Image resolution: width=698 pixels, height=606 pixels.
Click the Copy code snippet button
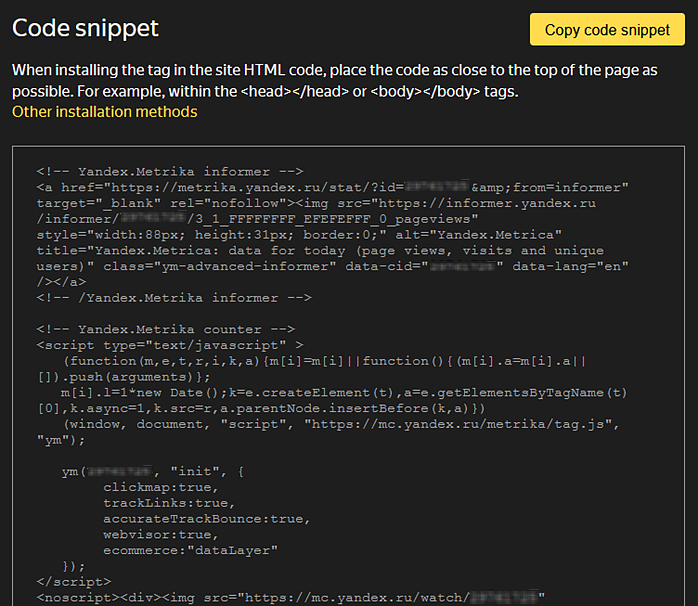click(x=607, y=30)
